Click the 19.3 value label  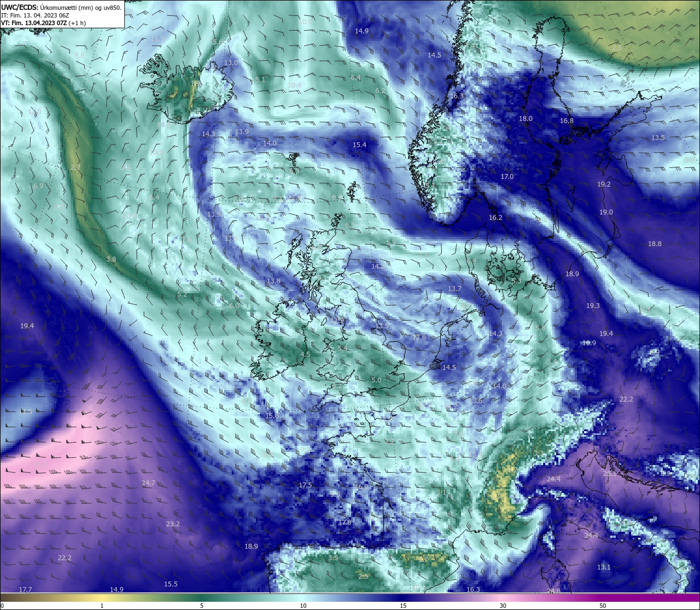pos(593,306)
